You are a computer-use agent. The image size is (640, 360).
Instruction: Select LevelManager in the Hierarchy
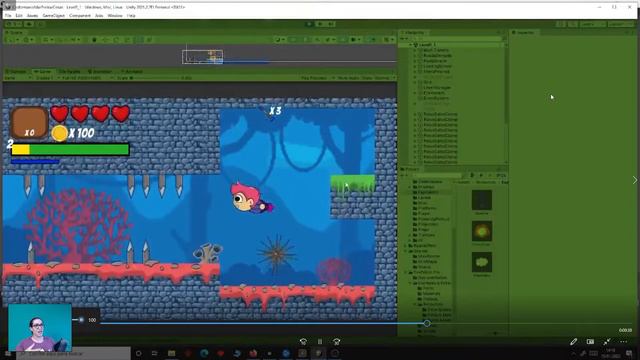(436, 87)
